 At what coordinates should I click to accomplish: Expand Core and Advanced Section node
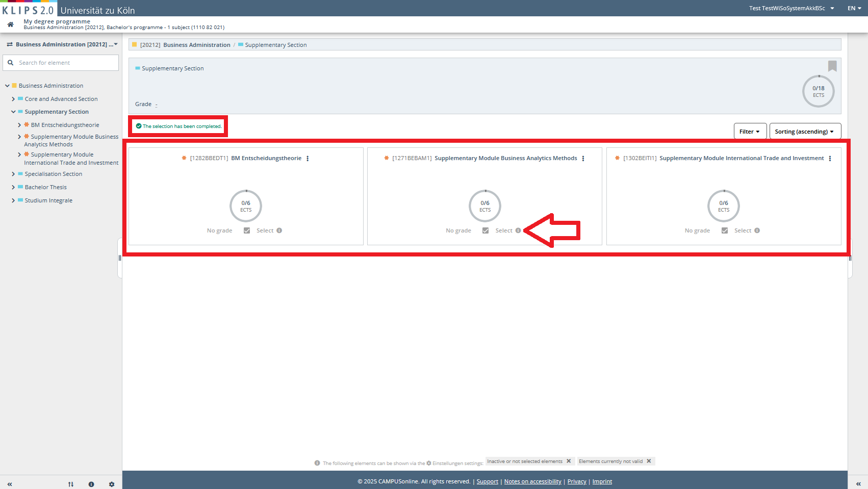coord(13,99)
